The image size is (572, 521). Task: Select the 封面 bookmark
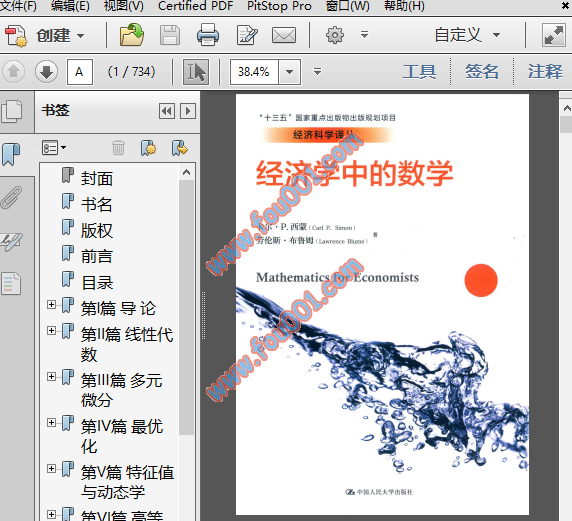tap(97, 178)
